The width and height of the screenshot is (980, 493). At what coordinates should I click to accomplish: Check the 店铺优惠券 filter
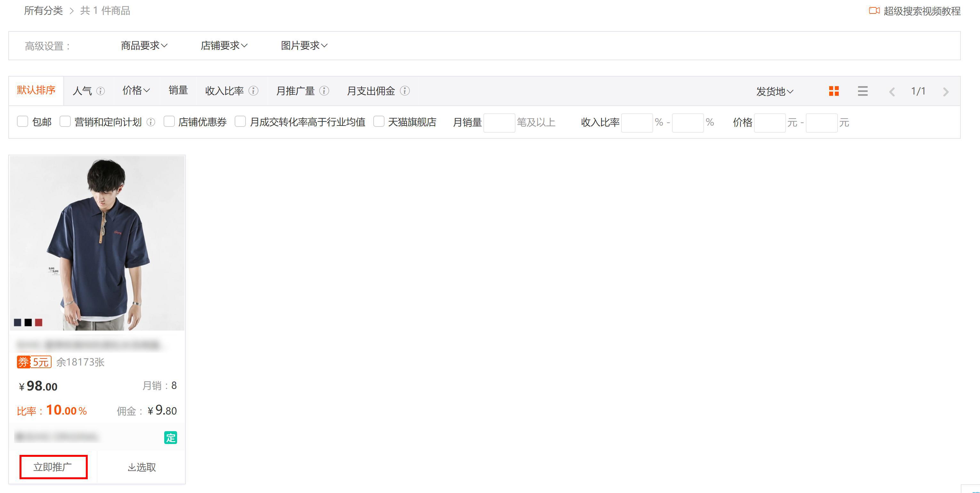169,122
